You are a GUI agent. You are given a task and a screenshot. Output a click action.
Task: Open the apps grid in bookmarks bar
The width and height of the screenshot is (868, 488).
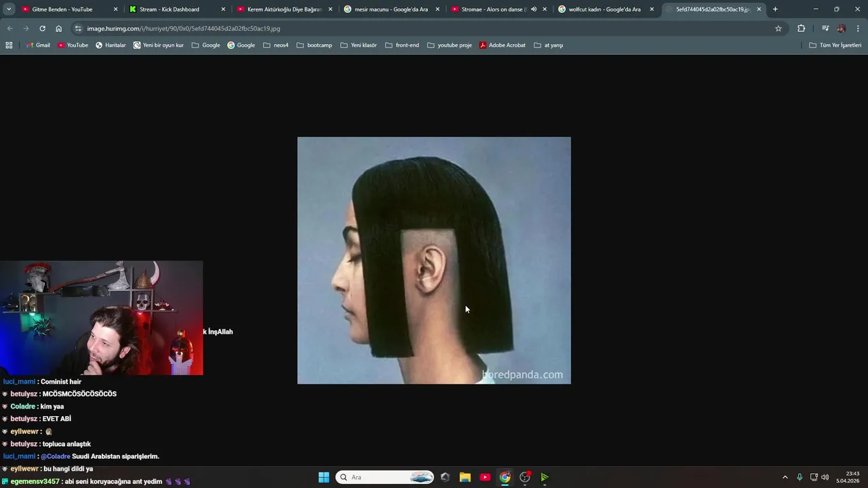click(x=9, y=45)
